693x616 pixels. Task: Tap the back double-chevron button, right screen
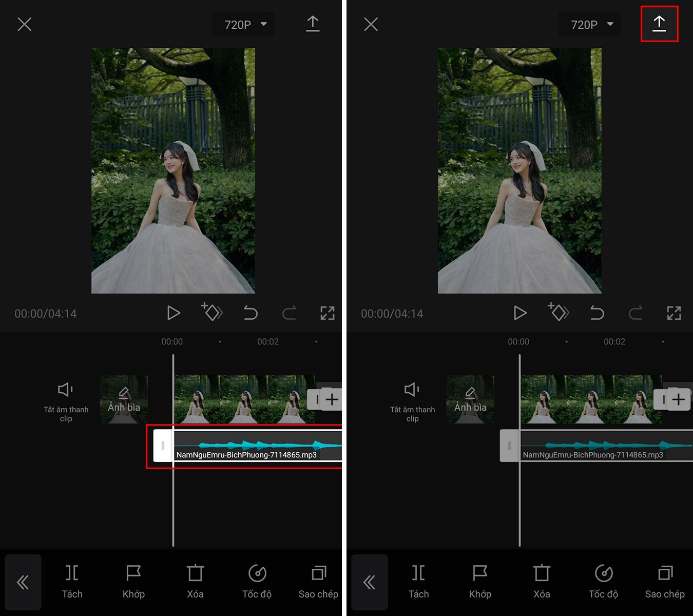coord(370,582)
